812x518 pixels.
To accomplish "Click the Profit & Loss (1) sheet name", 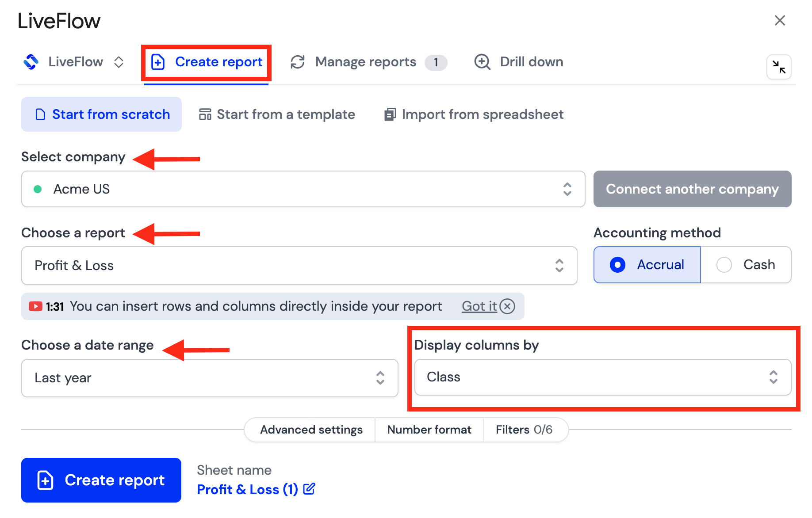I will tap(248, 490).
